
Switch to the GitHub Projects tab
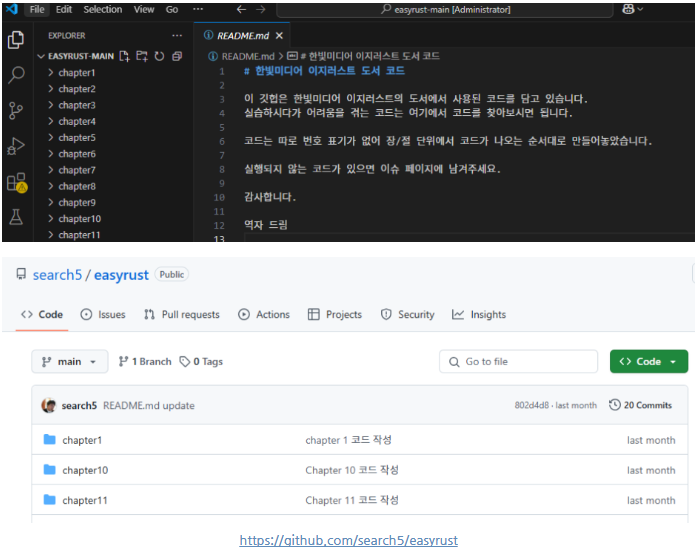(x=335, y=315)
